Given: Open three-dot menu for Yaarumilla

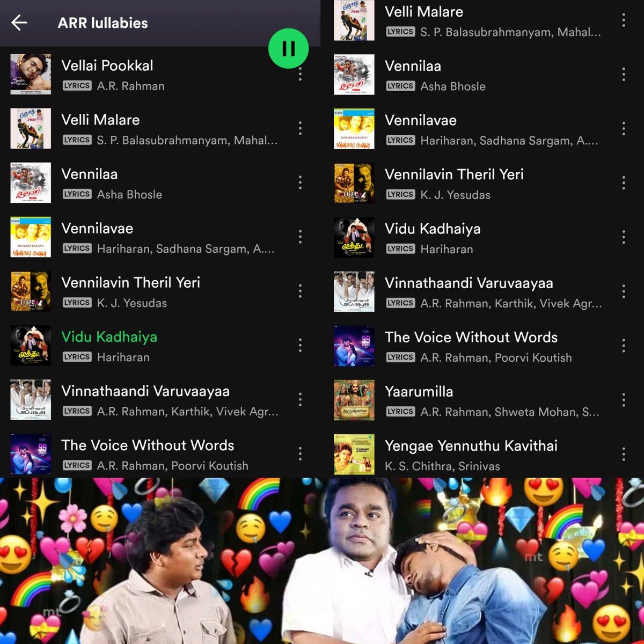Looking at the screenshot, I should (x=624, y=400).
